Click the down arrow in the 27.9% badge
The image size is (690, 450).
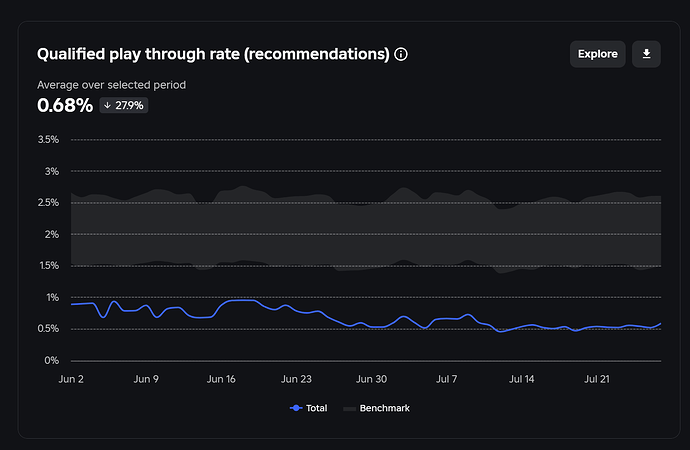(108, 105)
